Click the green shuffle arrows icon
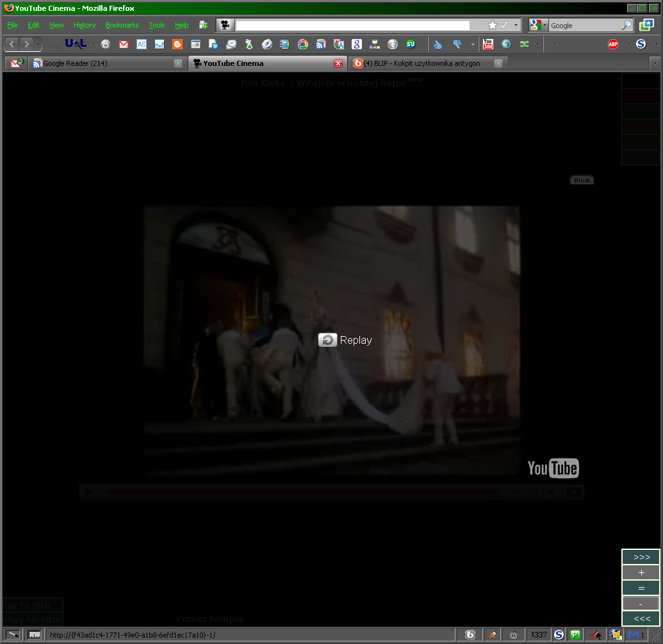 pos(524,44)
